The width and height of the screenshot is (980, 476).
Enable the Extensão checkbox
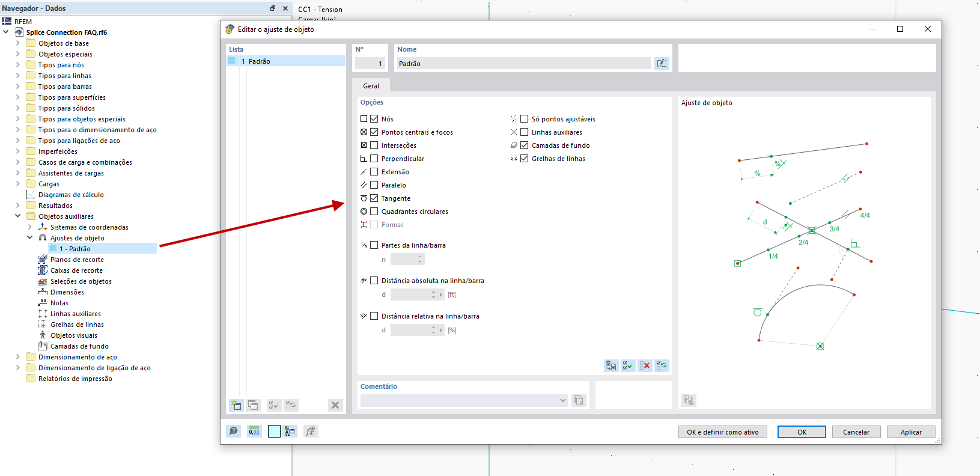(374, 172)
